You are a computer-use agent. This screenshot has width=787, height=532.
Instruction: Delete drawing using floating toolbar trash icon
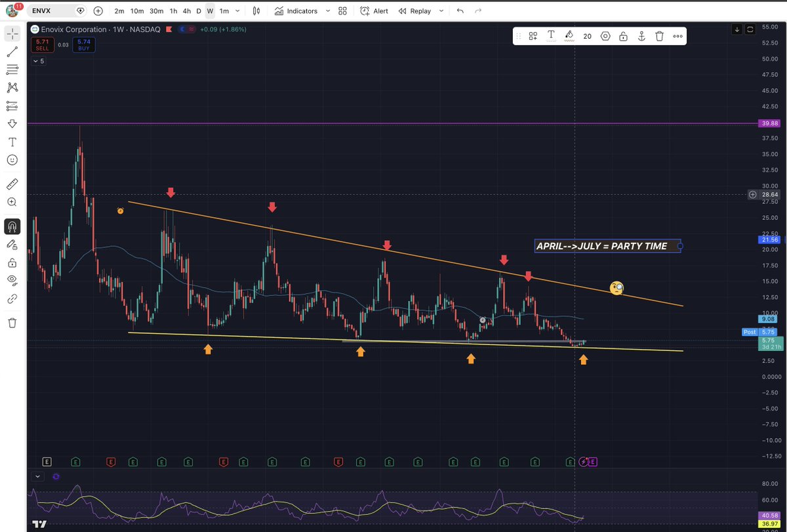pos(659,36)
